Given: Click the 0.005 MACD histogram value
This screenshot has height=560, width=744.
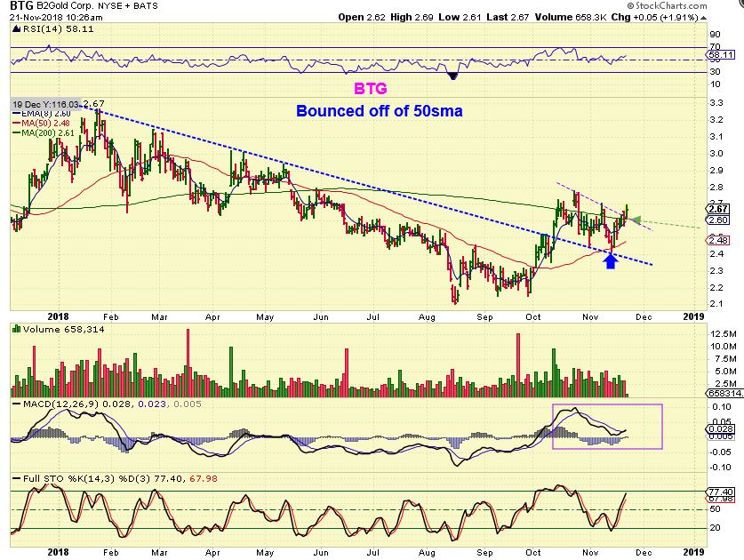Looking at the screenshot, I should tap(188, 404).
